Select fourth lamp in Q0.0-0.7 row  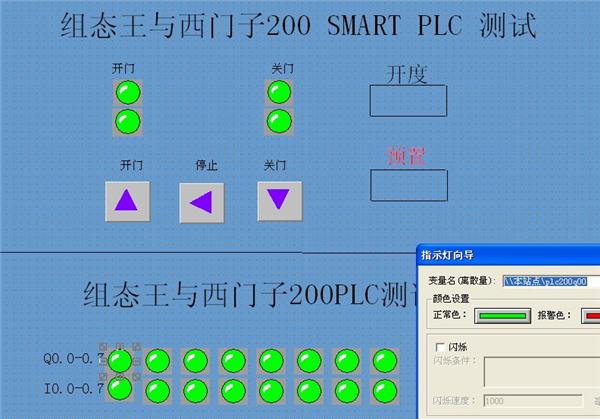[x=233, y=361]
